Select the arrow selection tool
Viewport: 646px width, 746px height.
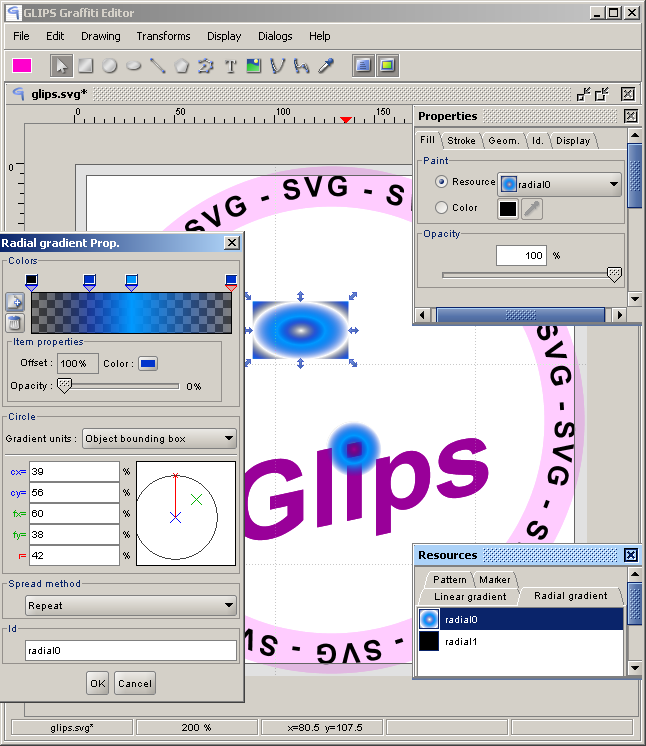(x=61, y=66)
